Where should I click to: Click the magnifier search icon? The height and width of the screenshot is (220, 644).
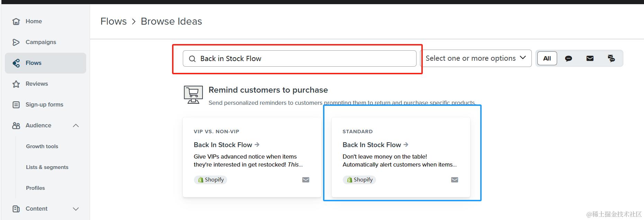click(192, 59)
